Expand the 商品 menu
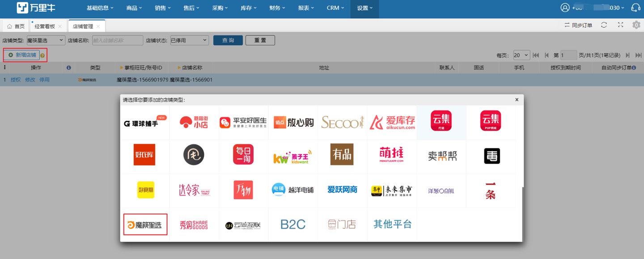Viewport: 644px width, 259px height. pos(134,8)
